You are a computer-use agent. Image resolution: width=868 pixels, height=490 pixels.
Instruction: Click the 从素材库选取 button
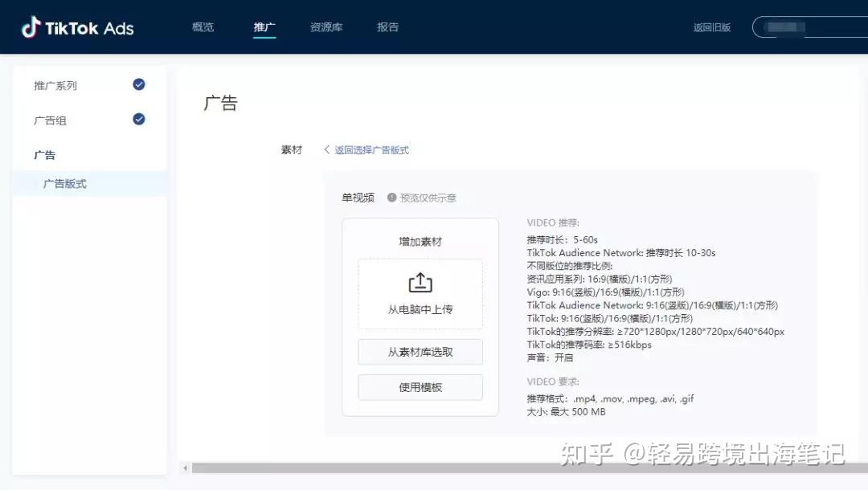(420, 352)
